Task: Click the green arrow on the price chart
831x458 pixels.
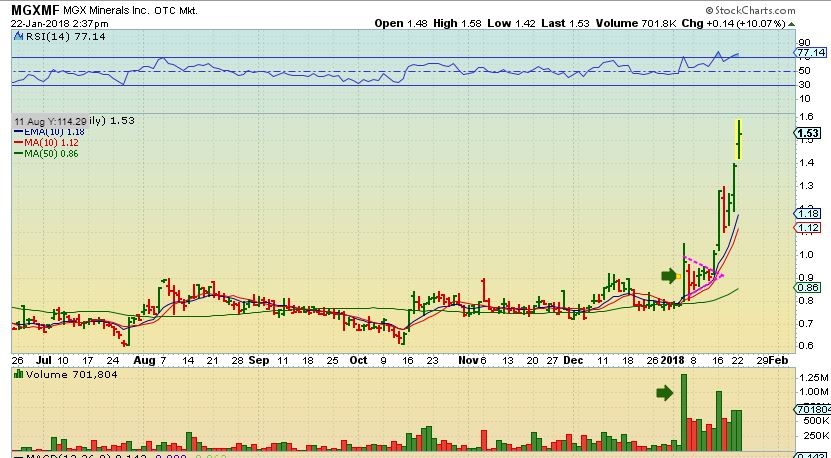Action: click(x=668, y=275)
